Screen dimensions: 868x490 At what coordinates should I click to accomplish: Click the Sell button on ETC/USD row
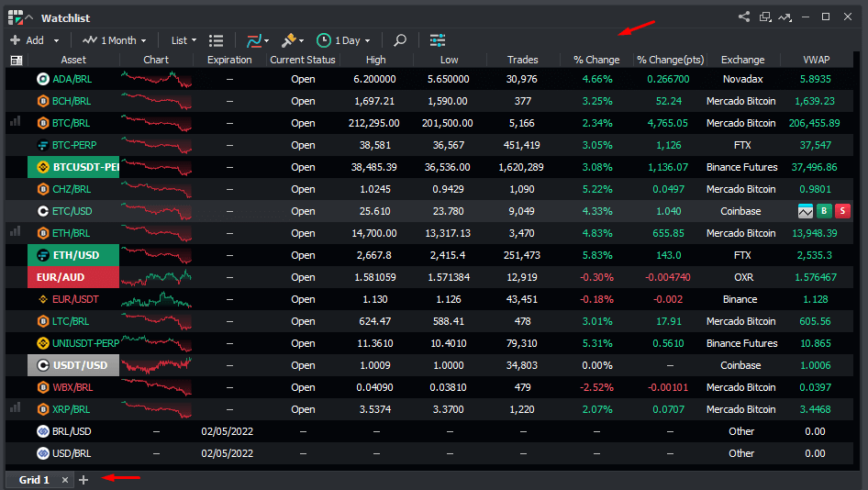tap(842, 211)
